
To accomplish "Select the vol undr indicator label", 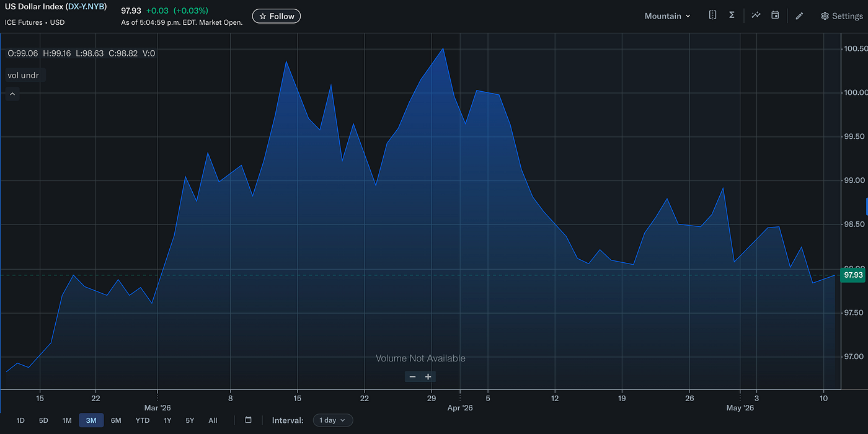I will coord(25,75).
